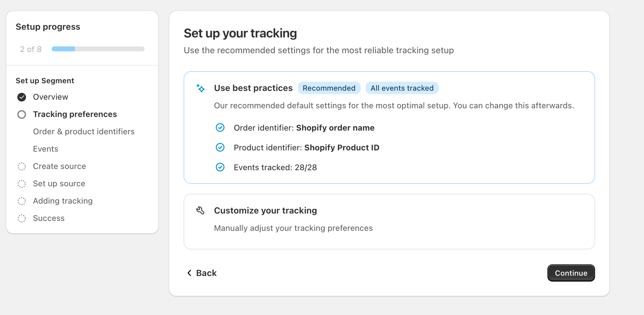644x315 pixels.
Task: Click the dashed circle icon beside Create source
Action: (x=22, y=166)
